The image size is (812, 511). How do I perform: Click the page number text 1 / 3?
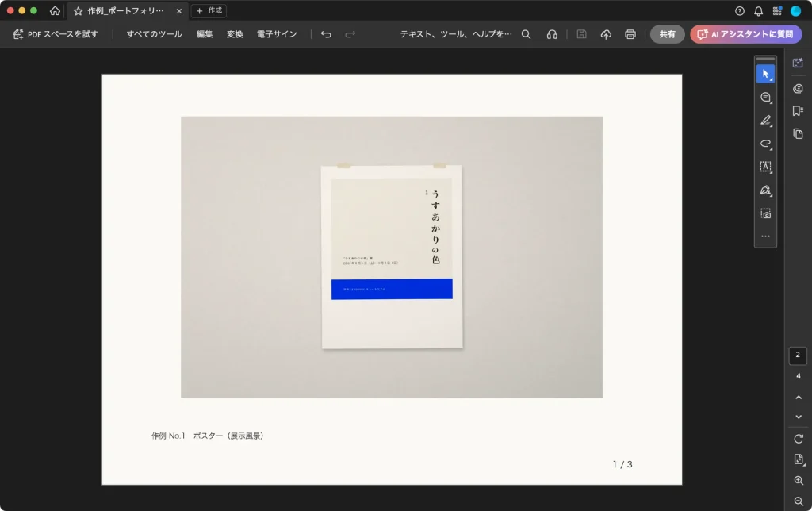pos(622,464)
